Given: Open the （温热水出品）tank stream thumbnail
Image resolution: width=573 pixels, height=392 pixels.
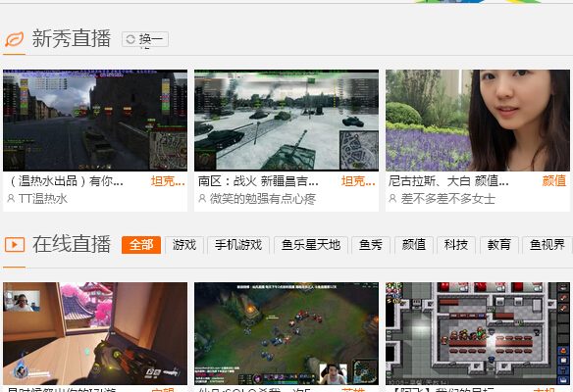Looking at the screenshot, I should click(x=95, y=121).
